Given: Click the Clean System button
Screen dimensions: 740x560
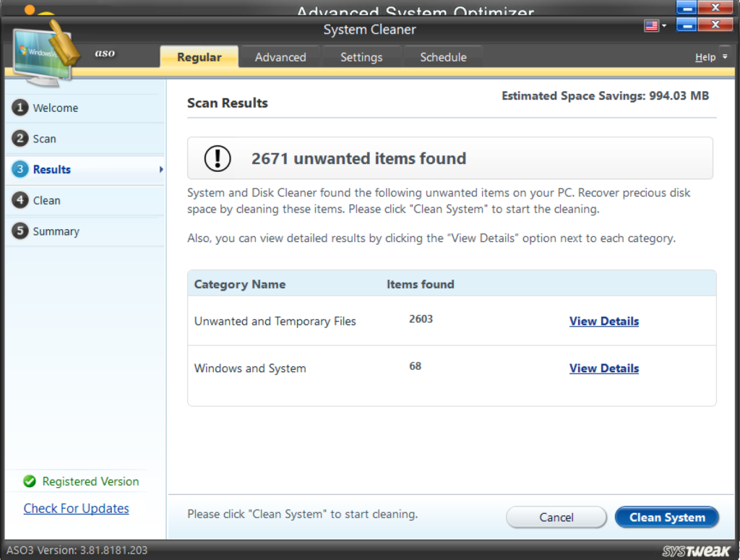Looking at the screenshot, I should pos(666,517).
